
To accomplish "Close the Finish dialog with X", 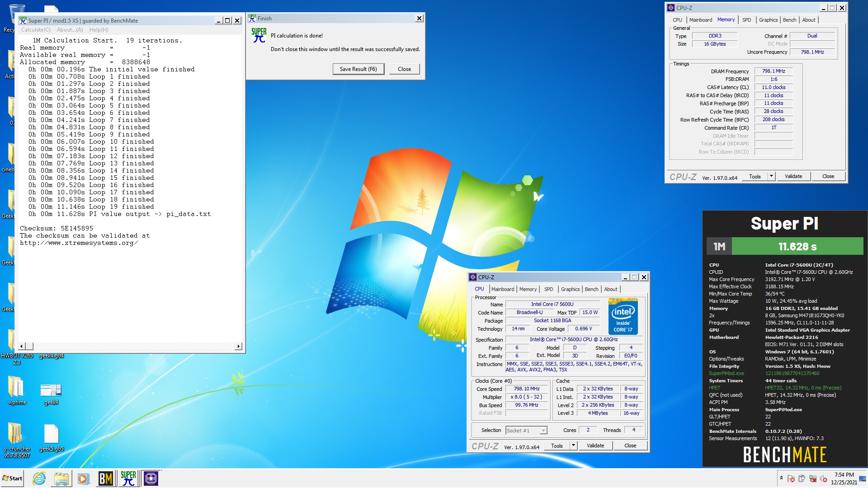I will coord(419,19).
